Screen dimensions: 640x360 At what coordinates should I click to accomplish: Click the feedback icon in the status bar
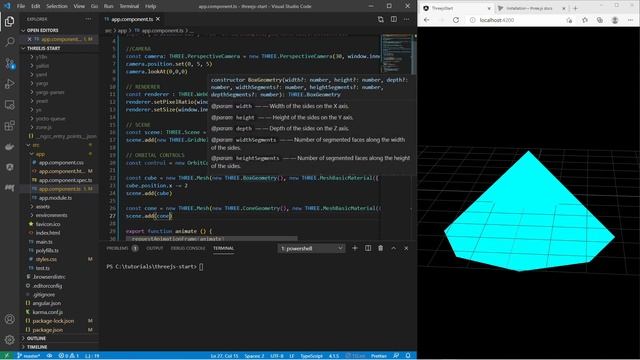point(396,356)
